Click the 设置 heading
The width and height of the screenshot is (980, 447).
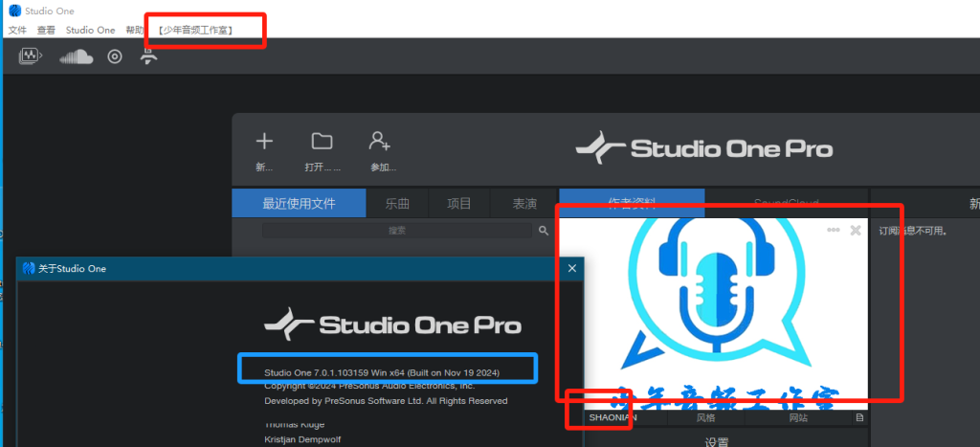click(x=716, y=442)
